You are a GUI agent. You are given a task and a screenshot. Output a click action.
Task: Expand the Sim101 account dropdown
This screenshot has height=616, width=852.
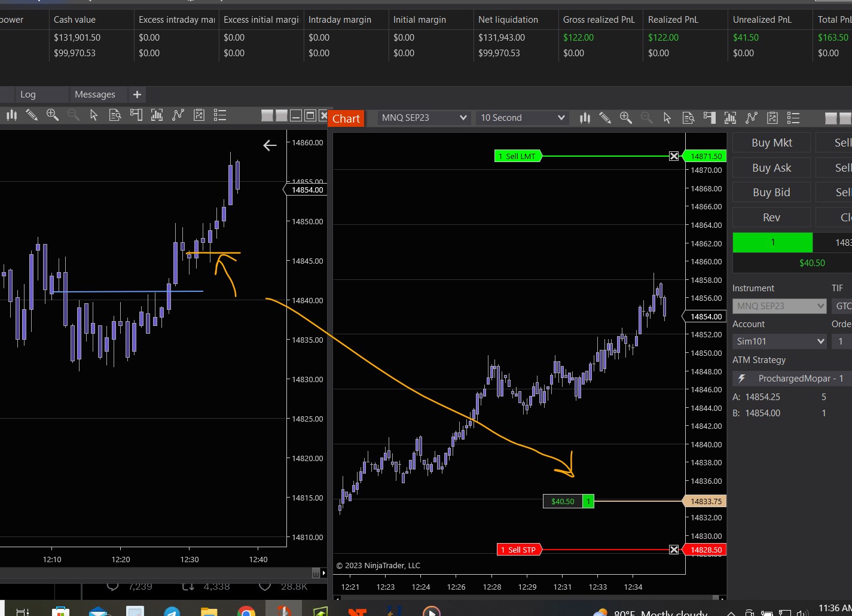click(x=780, y=341)
